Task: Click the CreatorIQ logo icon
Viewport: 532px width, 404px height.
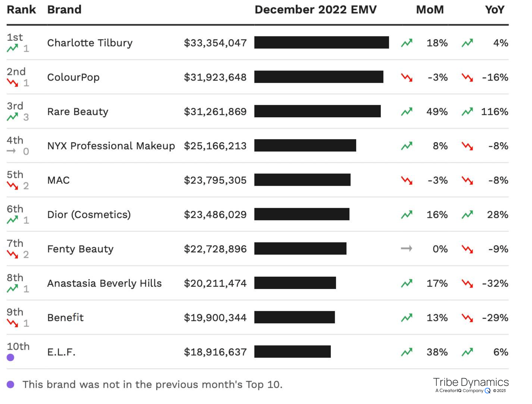Action: click(x=488, y=391)
